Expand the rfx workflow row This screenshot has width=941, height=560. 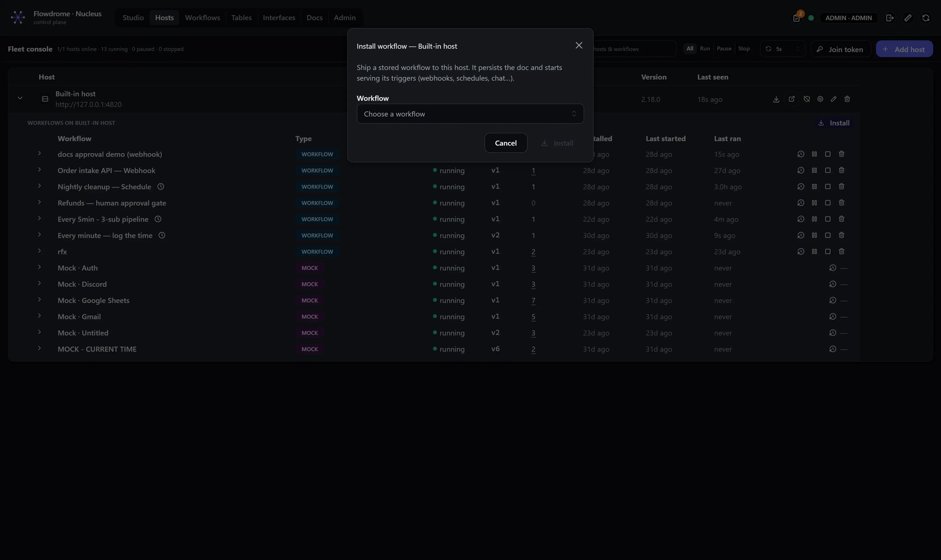point(39,251)
